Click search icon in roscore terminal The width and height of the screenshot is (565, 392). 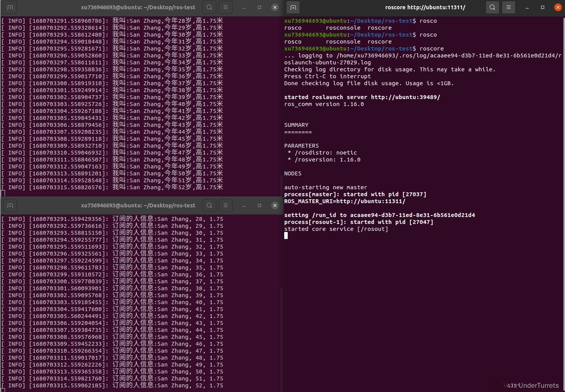coord(492,7)
